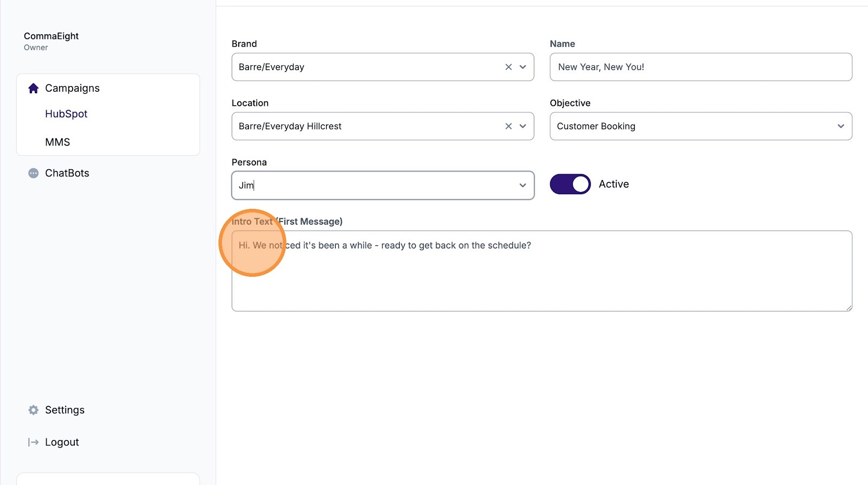The height and width of the screenshot is (485, 868).
Task: Toggle the Active switch off
Action: [570, 184]
